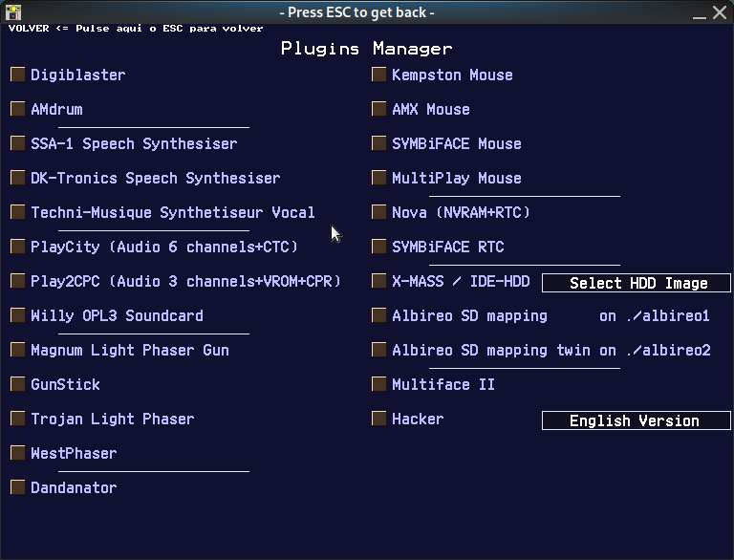This screenshot has width=734, height=560.
Task: Click the SYMBiFACE RTC label
Action: point(448,247)
